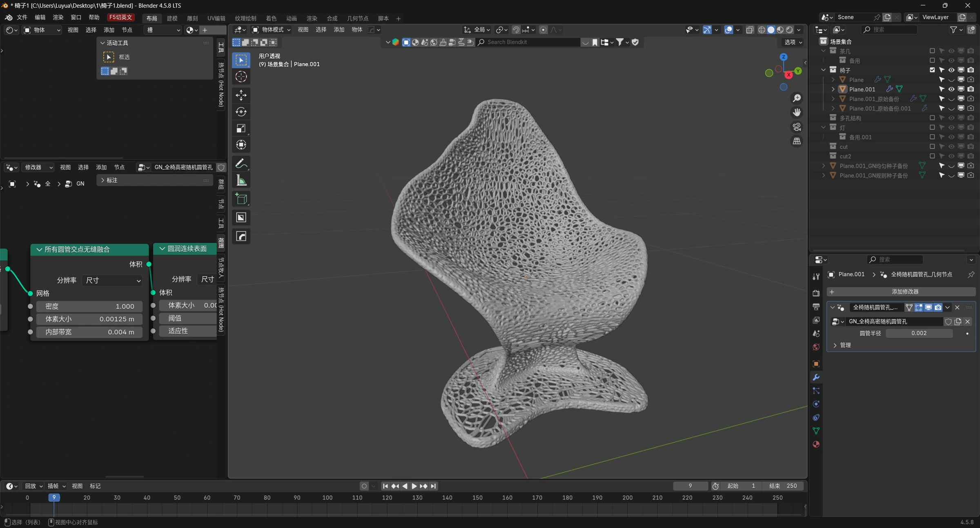980x528 pixels.
Task: Toggle exclude checkbox for cut2 collection
Action: click(x=932, y=156)
